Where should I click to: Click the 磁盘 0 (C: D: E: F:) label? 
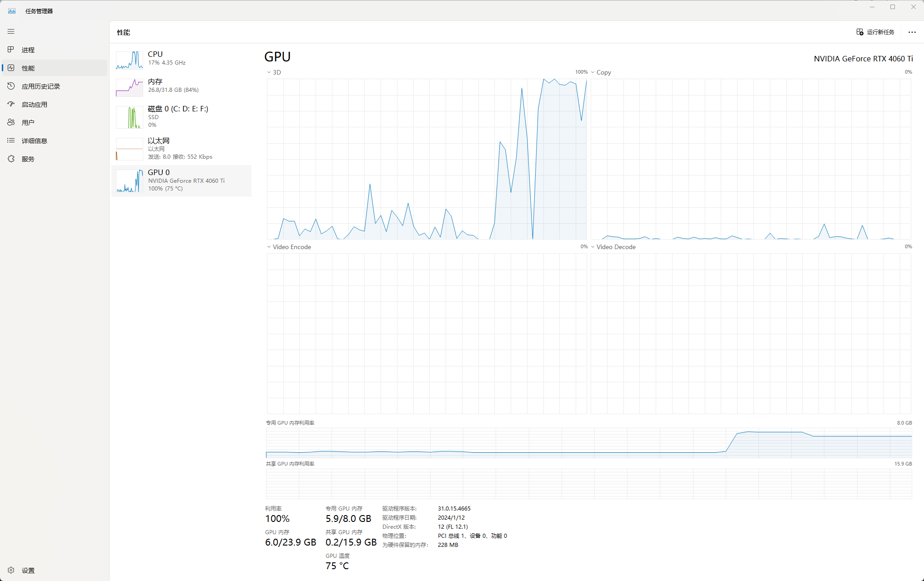178,109
